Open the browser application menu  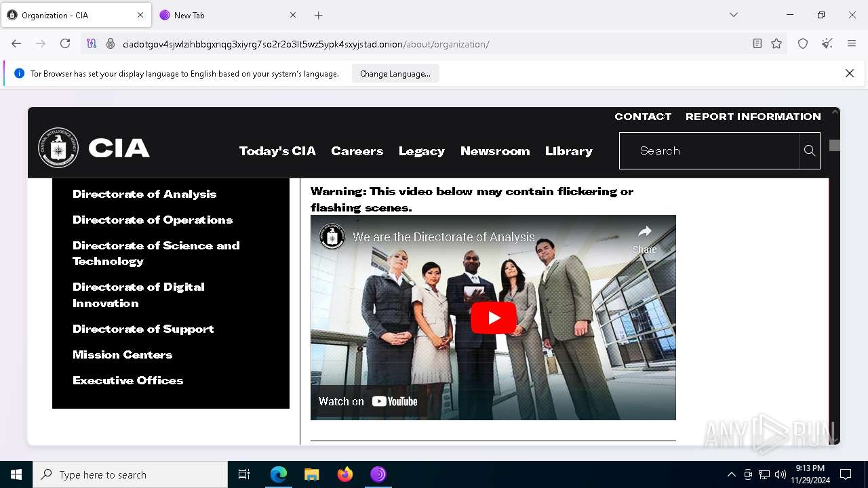click(x=852, y=43)
